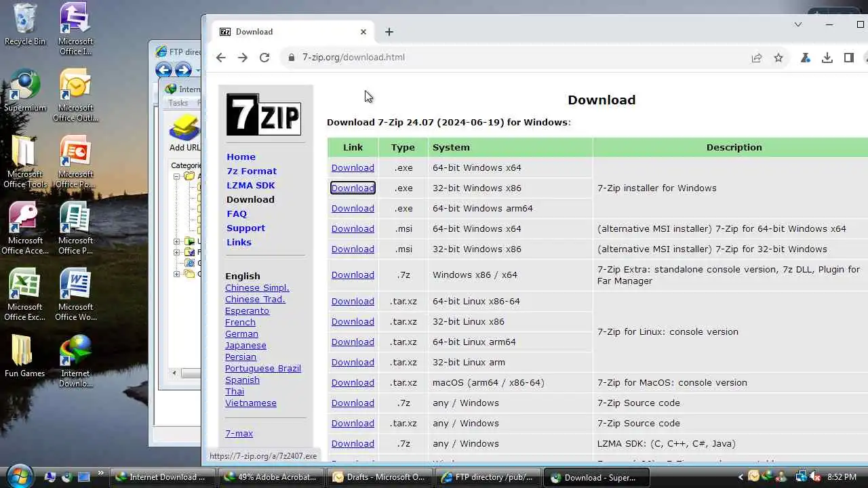This screenshot has width=868, height=488.
Task: Switch to FTP directory /pub/ taskbar button
Action: pyautogui.click(x=488, y=477)
